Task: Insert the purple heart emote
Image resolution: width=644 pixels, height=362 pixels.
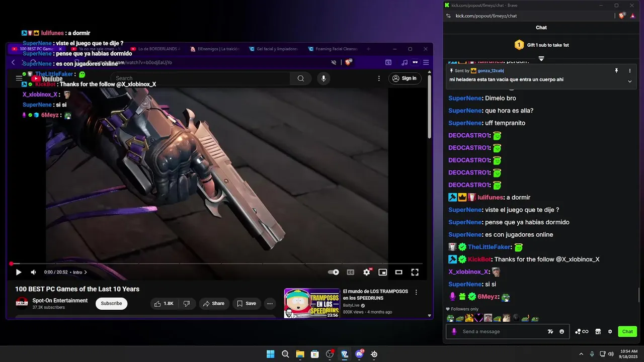Action: click(478, 318)
